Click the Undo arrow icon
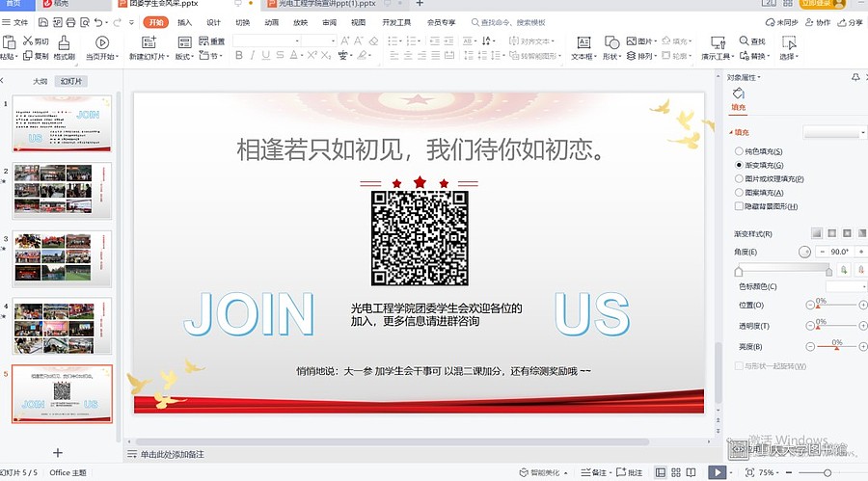Image resolution: width=868 pixels, height=481 pixels. [98, 22]
